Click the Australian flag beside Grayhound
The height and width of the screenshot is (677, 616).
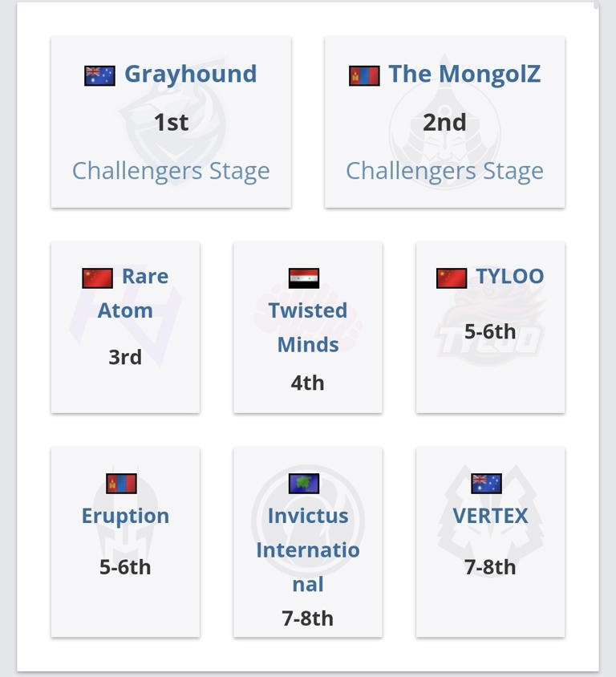tap(99, 75)
